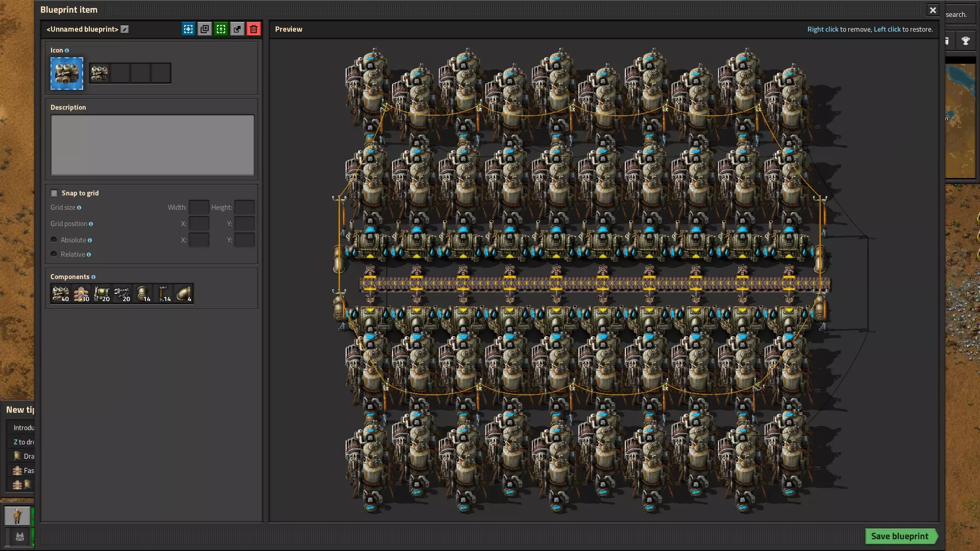
Task: Enable the Snap to grid checkbox
Action: coord(54,193)
